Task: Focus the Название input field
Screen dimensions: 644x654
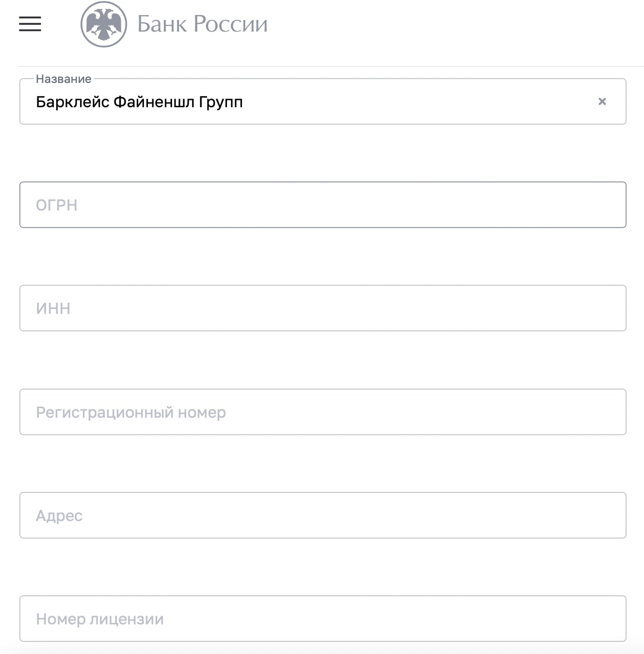Action: click(x=323, y=101)
